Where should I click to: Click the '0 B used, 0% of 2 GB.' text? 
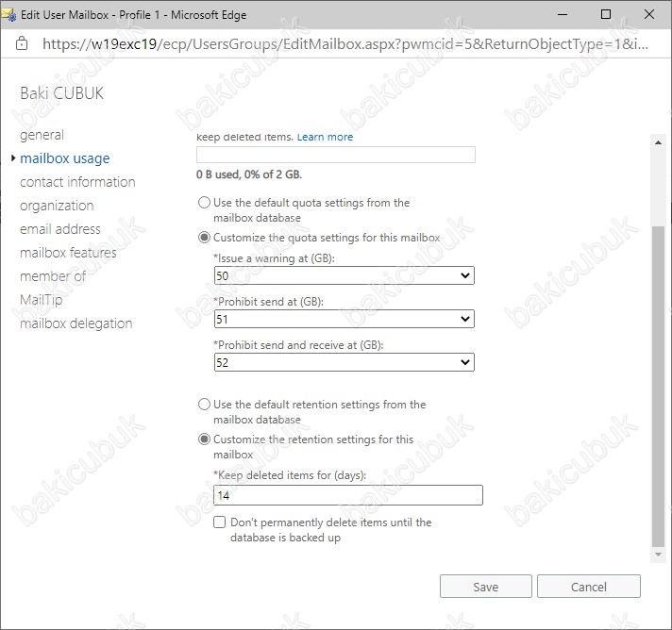pos(249,174)
